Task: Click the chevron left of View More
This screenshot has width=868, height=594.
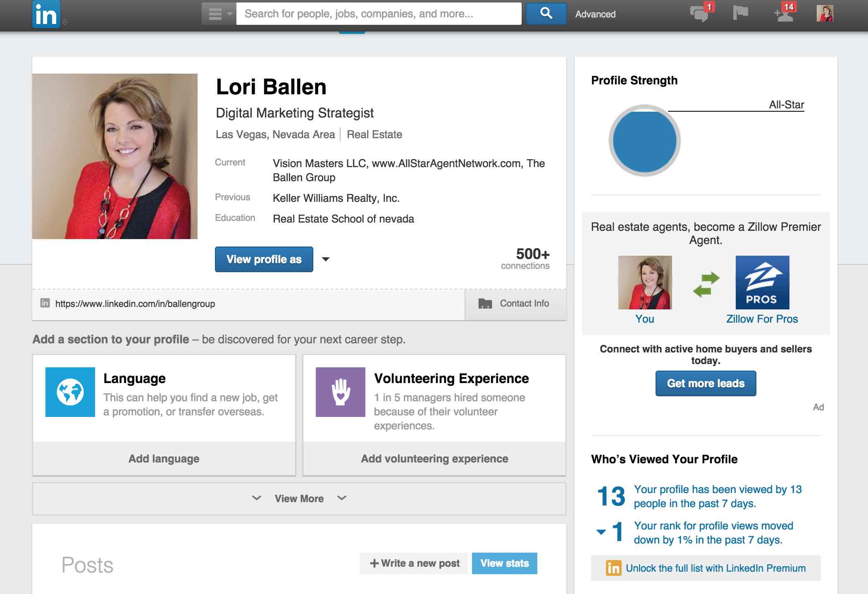Action: (x=257, y=498)
